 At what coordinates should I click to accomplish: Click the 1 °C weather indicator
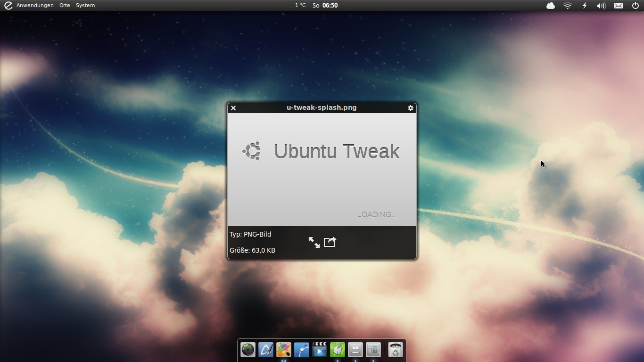(300, 5)
